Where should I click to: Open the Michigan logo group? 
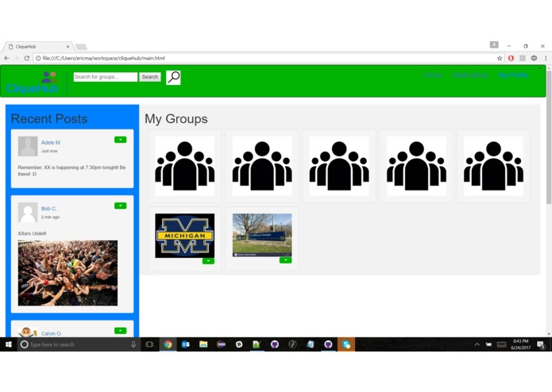(x=185, y=236)
